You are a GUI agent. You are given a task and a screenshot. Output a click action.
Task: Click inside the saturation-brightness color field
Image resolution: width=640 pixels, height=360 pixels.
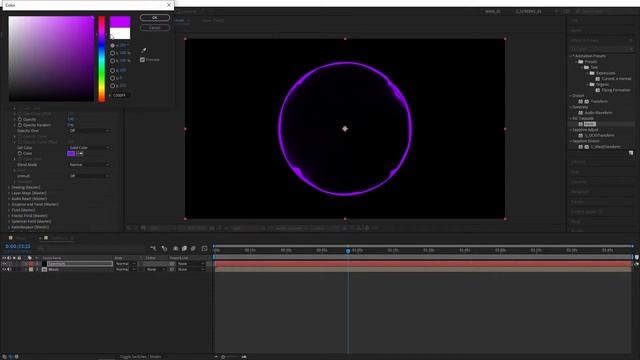[x=51, y=59]
